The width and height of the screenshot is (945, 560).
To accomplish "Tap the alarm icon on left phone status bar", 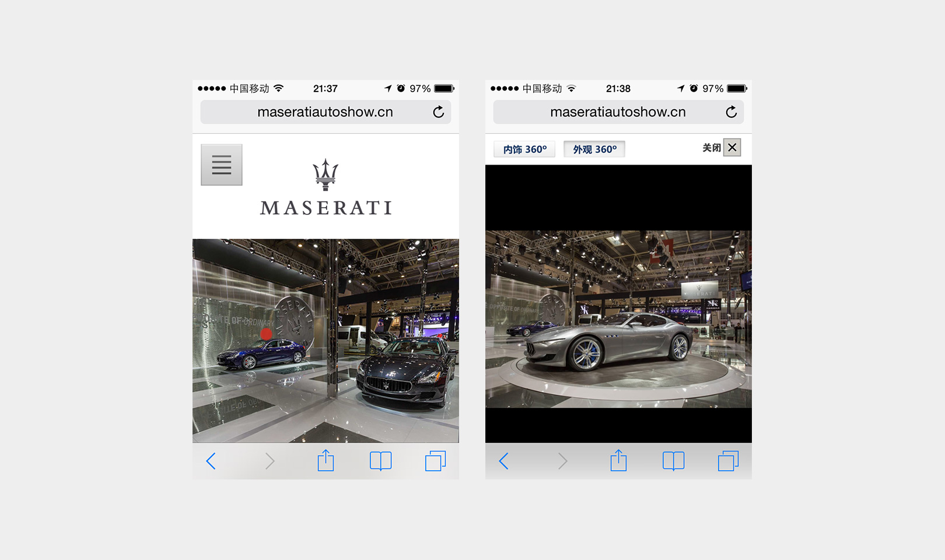I will point(401,88).
